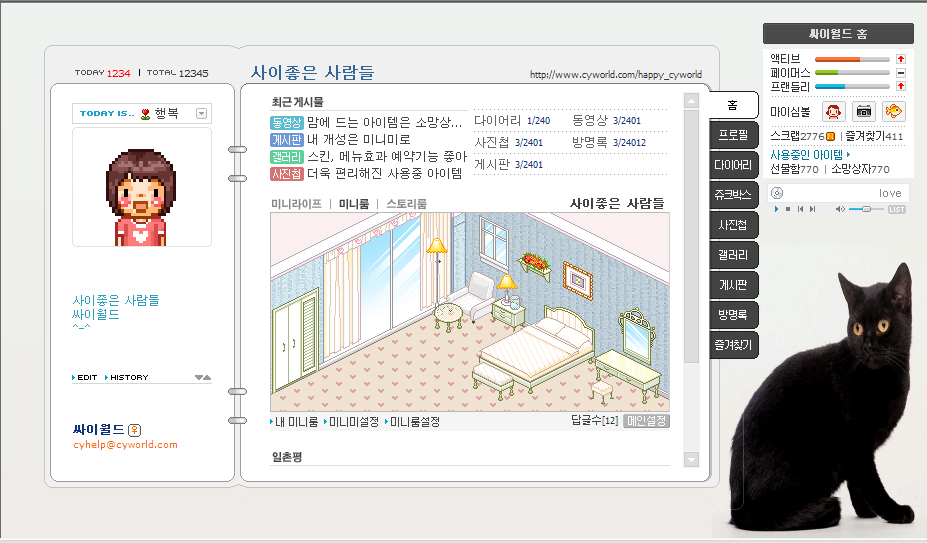The image size is (927, 543).
Task: Open 사용중인 아이템 expander link
Action: tap(810, 155)
